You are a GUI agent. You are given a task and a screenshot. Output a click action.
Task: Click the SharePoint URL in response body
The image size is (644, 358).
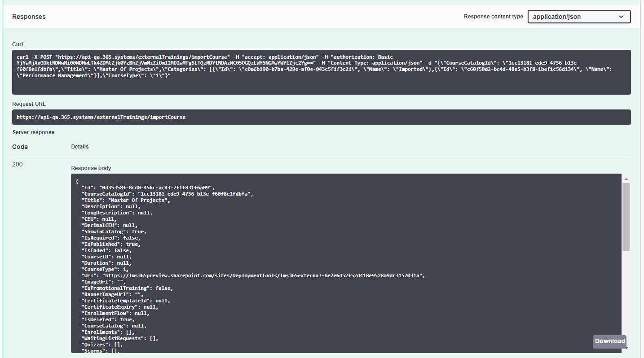click(x=263, y=275)
